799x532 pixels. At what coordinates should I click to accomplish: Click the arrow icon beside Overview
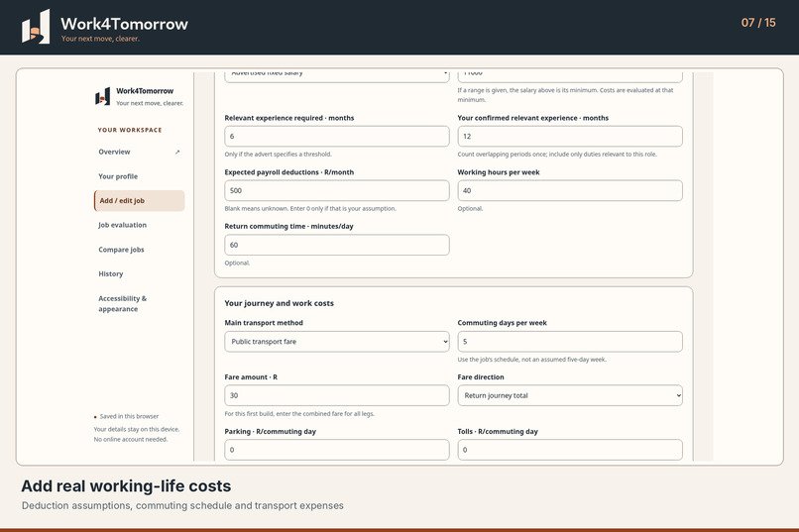click(x=177, y=152)
